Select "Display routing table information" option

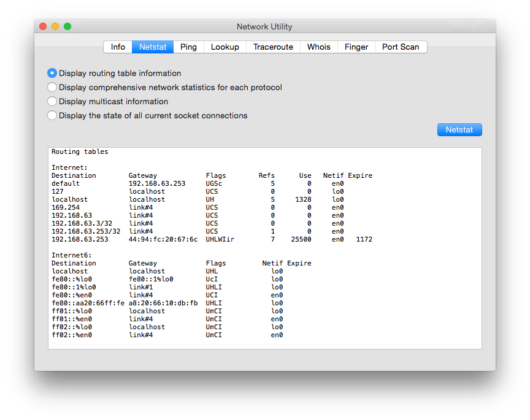click(52, 73)
